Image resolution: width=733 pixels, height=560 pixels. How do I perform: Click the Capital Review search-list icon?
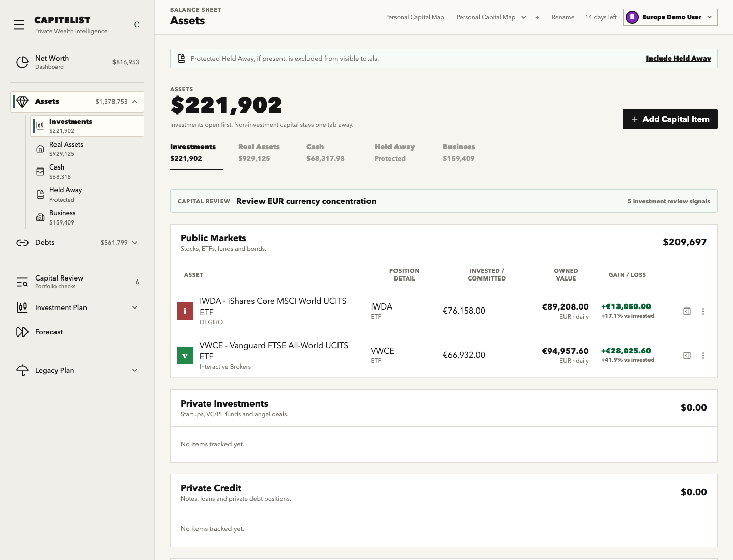22,282
